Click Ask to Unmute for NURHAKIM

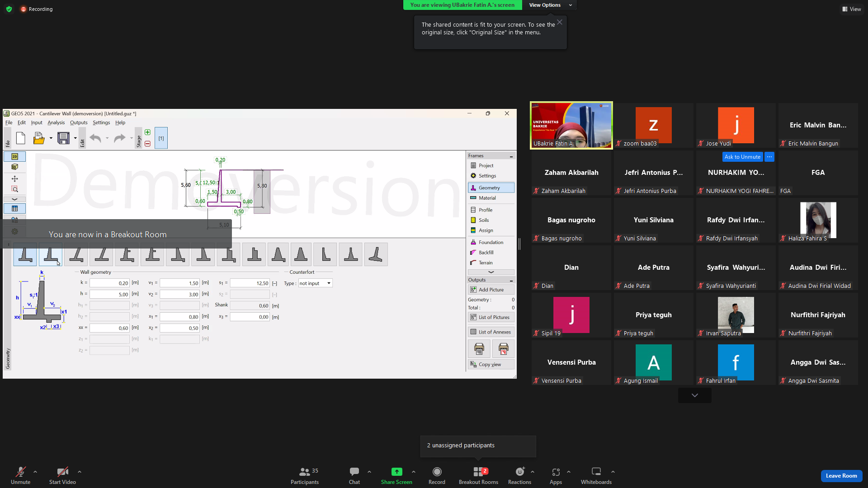click(x=742, y=157)
